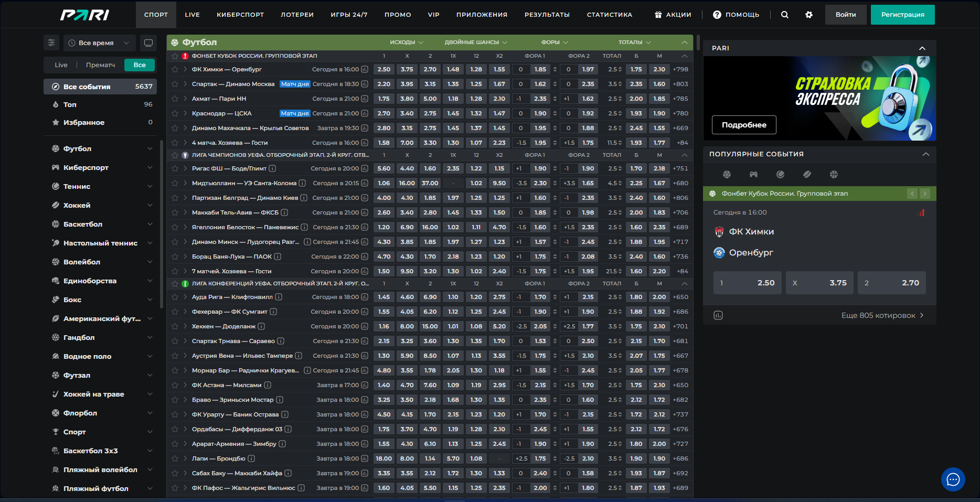The height and width of the screenshot is (502, 980).
Task: Open stats icon for Краснодар — ЦСКА
Action: 365,113
